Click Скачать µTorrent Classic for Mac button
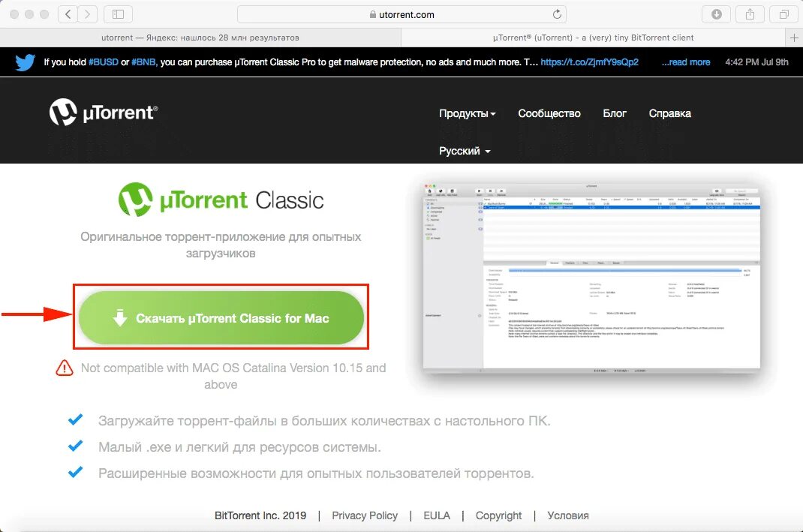 (x=221, y=317)
